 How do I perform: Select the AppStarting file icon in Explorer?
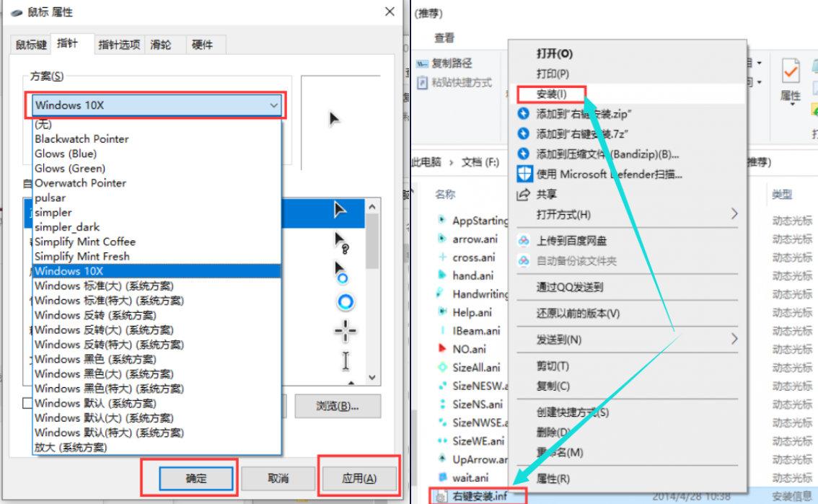[442, 220]
